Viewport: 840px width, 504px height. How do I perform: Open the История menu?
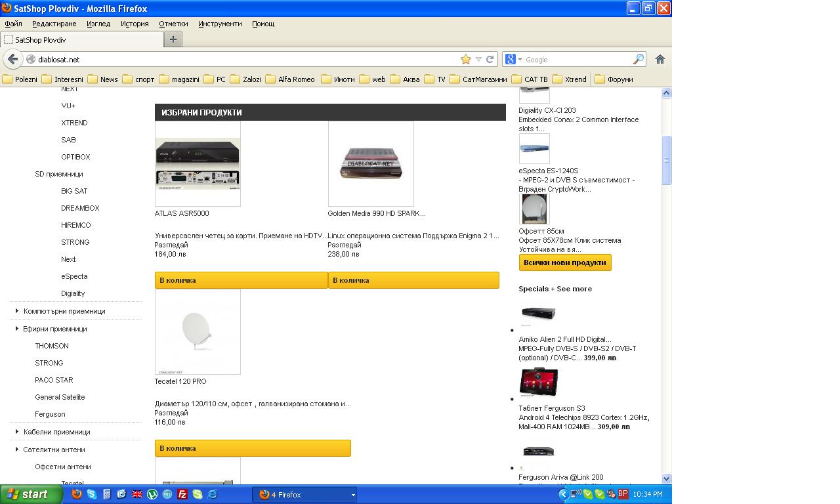135,24
